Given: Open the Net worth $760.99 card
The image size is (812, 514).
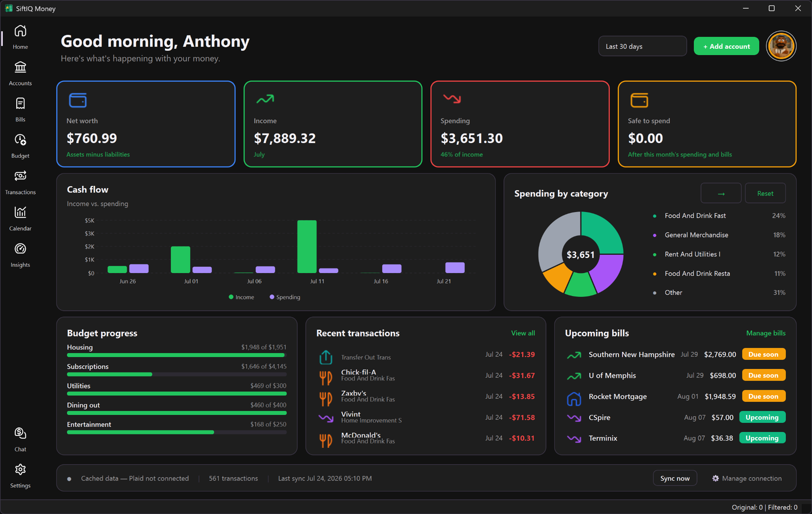Looking at the screenshot, I should coord(146,124).
